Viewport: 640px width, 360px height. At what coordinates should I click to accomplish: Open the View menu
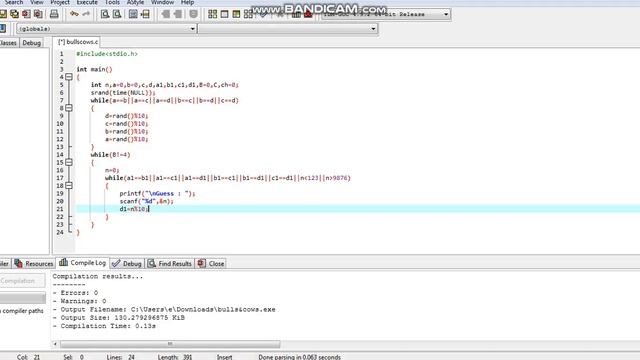coord(37,2)
